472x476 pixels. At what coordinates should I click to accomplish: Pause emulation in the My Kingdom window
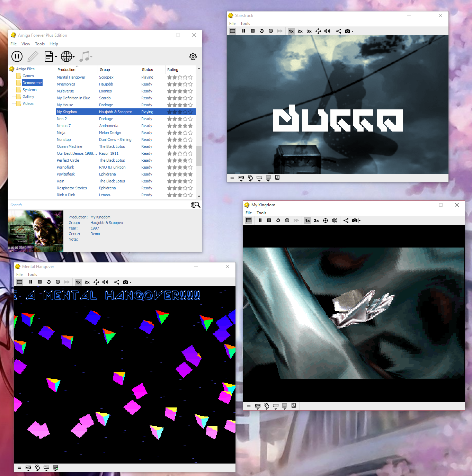260,220
